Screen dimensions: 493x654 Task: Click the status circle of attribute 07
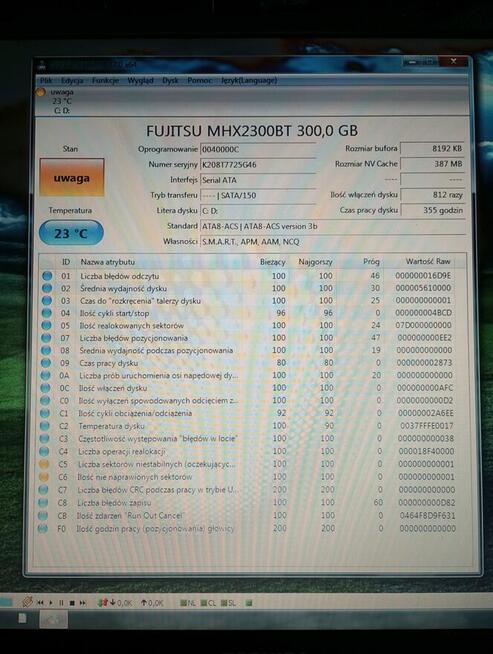click(x=46, y=338)
